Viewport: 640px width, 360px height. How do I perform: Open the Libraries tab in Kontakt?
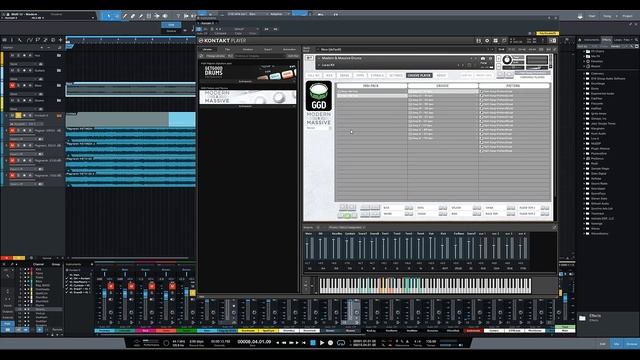(x=207, y=49)
